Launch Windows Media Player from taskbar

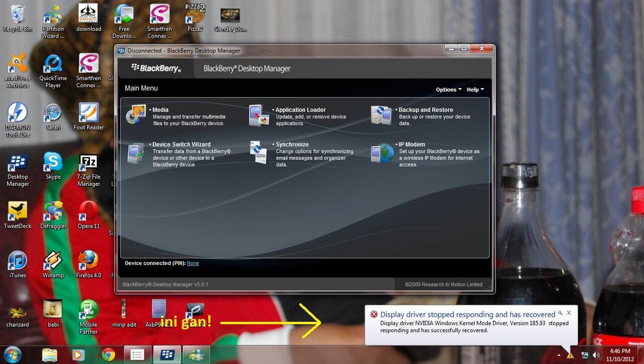point(78,354)
